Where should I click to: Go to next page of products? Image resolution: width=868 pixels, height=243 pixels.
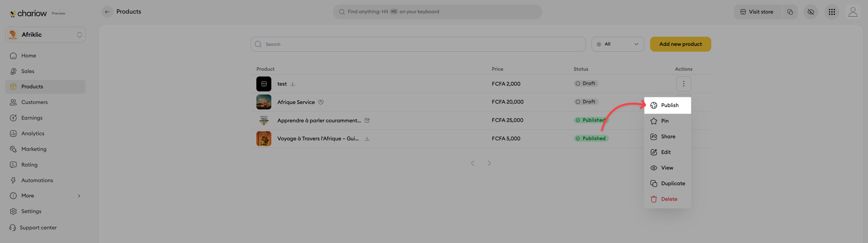(x=489, y=163)
